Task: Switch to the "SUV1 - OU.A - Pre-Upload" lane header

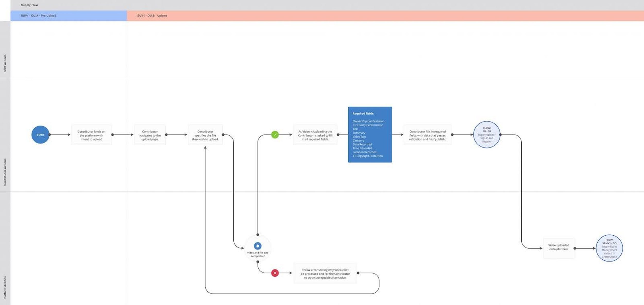Action: (x=38, y=15)
